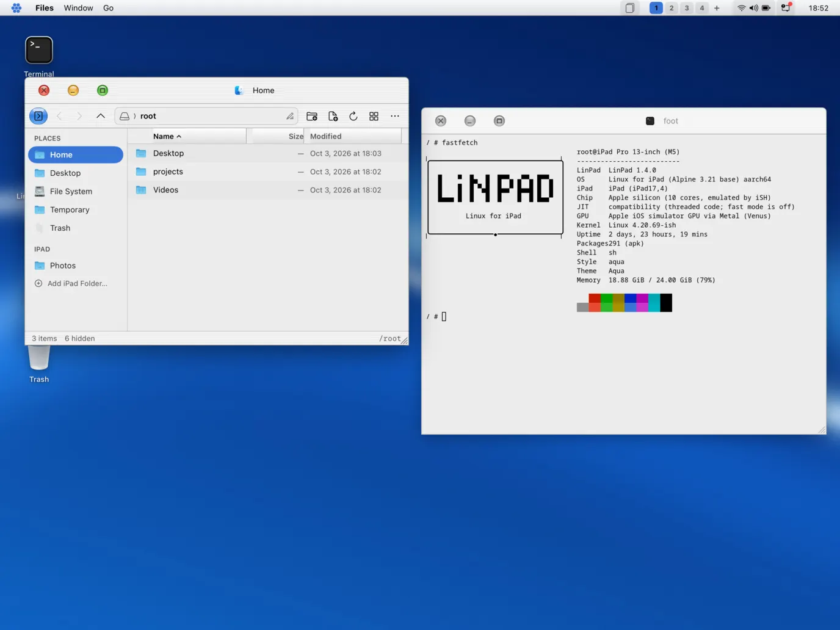The image size is (840, 630).
Task: Click Add iPad Folder... link
Action: pyautogui.click(x=71, y=283)
